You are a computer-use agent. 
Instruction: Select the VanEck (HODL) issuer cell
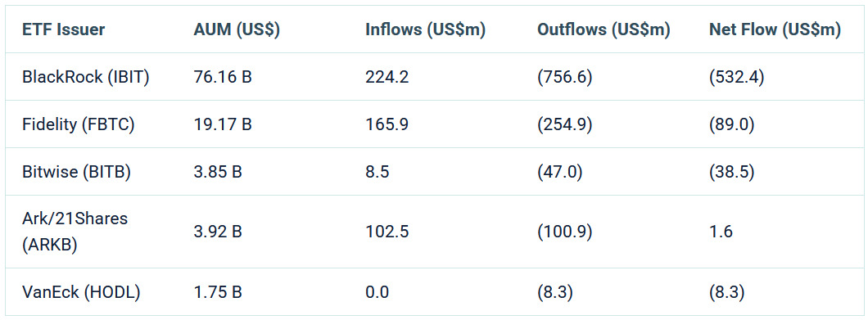point(81,291)
